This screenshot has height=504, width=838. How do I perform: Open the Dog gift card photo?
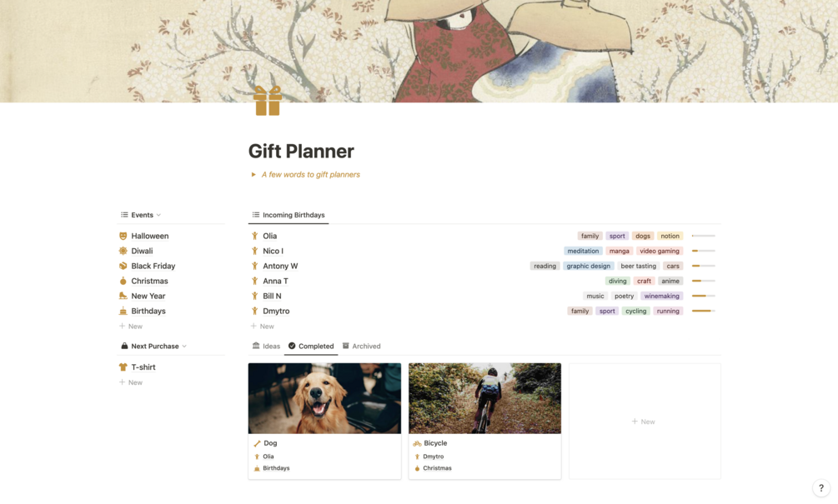point(324,398)
